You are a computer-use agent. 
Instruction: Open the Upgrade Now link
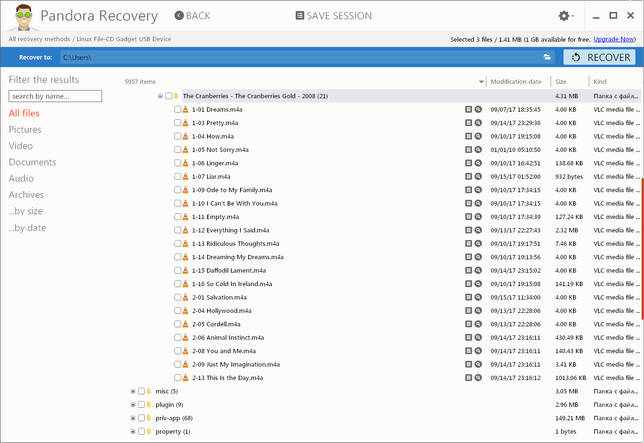click(615, 39)
